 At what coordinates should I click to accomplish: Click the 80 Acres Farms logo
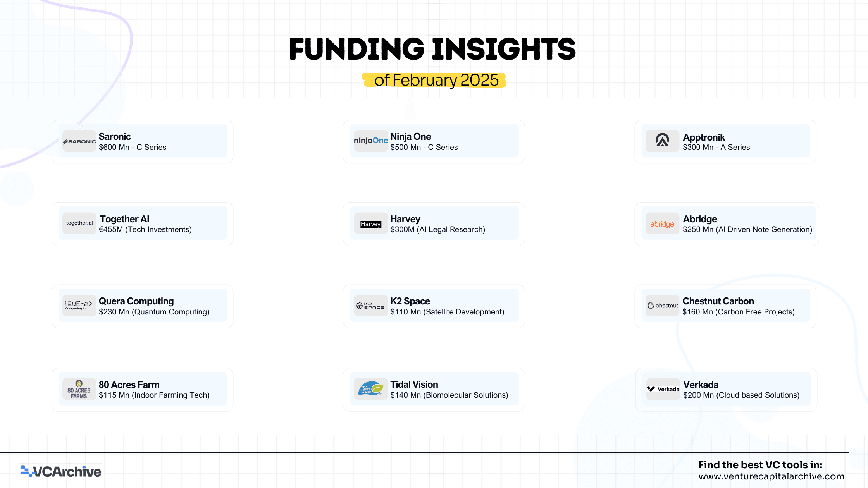click(79, 389)
